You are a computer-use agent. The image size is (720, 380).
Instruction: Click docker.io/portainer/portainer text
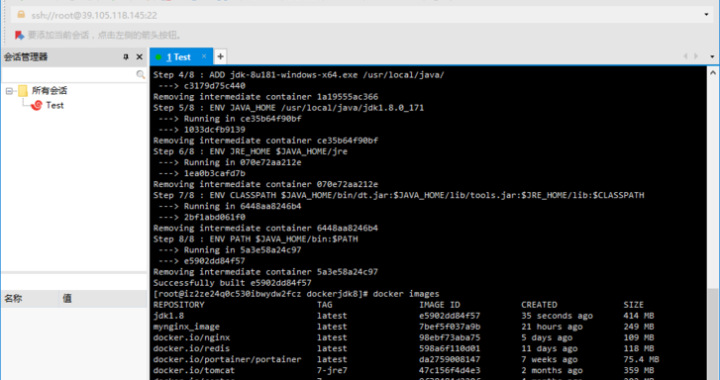point(227,359)
